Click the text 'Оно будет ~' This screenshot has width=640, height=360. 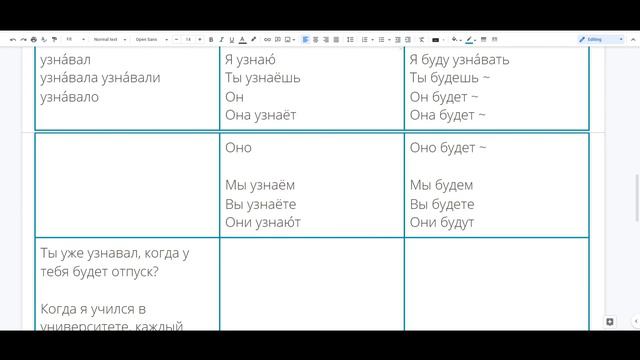point(448,148)
